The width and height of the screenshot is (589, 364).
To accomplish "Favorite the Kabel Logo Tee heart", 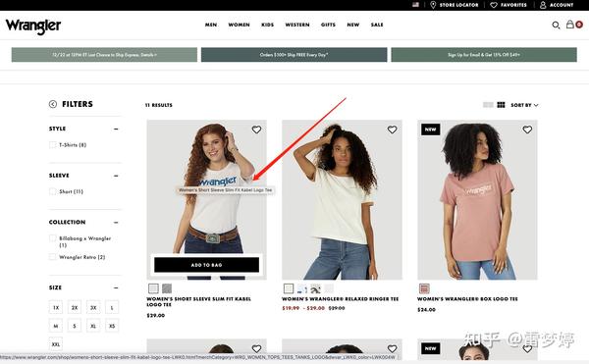I will point(256,130).
